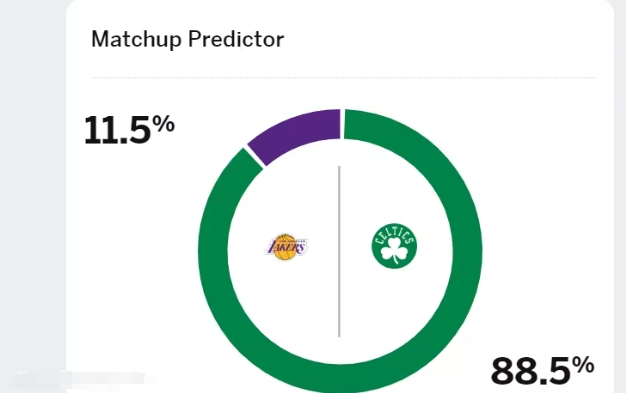The image size is (626, 393).
Task: Click the word Matchup in the title
Action: (136, 39)
